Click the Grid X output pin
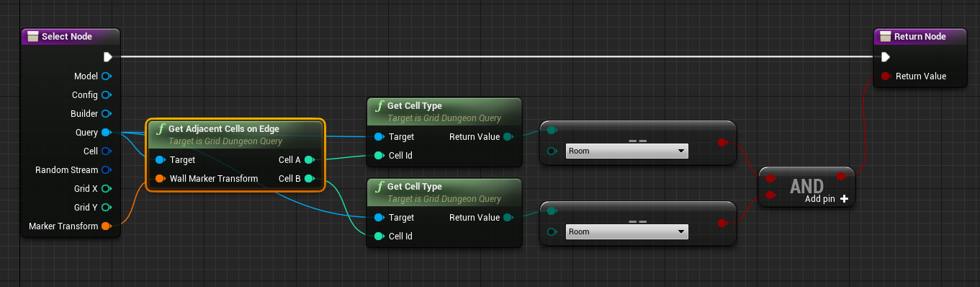The image size is (980, 287). pyautogui.click(x=106, y=188)
